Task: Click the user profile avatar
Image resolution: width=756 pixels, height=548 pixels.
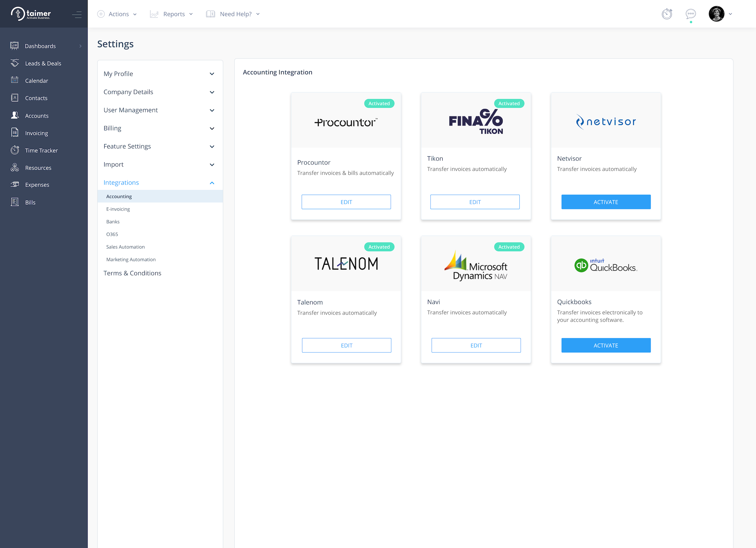Action: coord(716,14)
